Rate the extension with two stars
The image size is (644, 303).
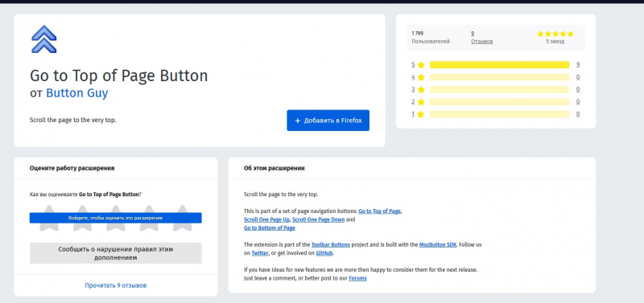(x=82, y=218)
